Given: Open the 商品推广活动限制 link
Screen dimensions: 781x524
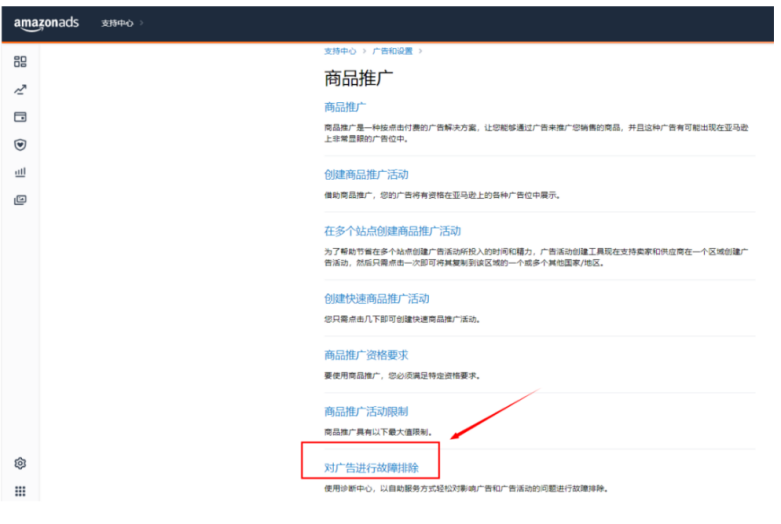Looking at the screenshot, I should coord(366,411).
